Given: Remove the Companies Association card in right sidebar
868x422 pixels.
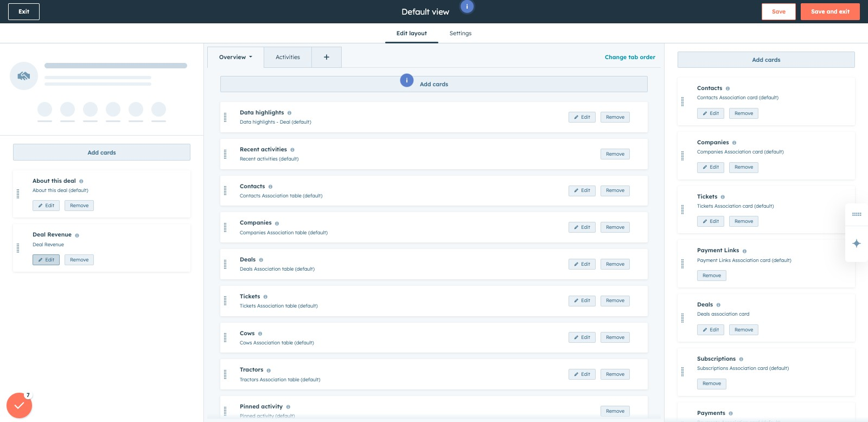Looking at the screenshot, I should click(744, 167).
